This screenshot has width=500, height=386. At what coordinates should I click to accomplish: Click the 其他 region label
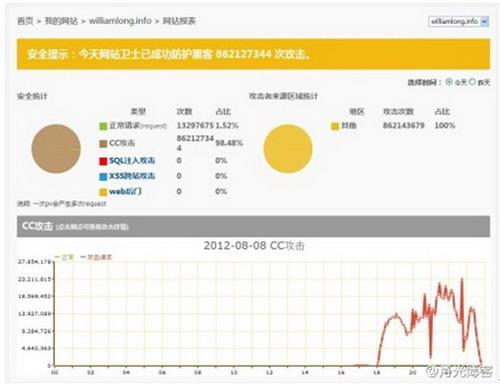tap(349, 126)
